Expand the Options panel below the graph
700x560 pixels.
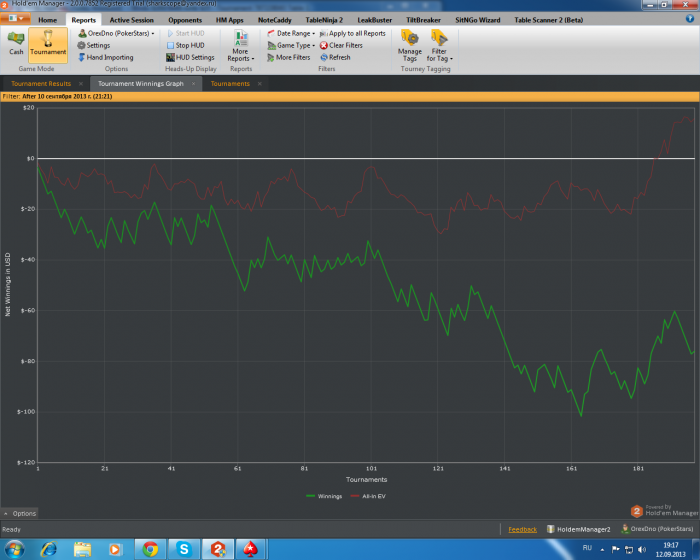point(20,514)
